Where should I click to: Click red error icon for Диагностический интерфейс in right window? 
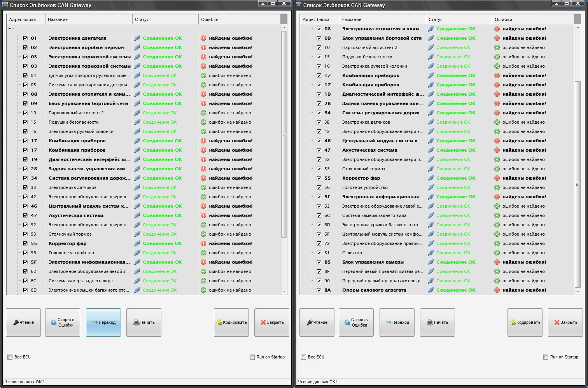(497, 94)
